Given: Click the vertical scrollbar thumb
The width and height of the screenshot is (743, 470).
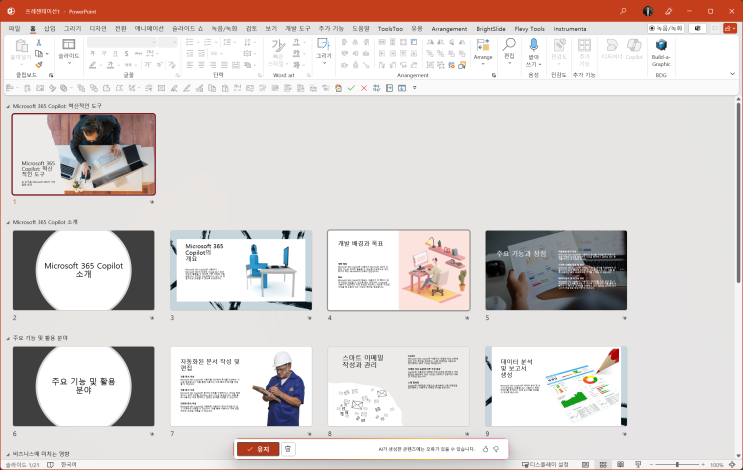Looking at the screenshot, I should pos(738,192).
